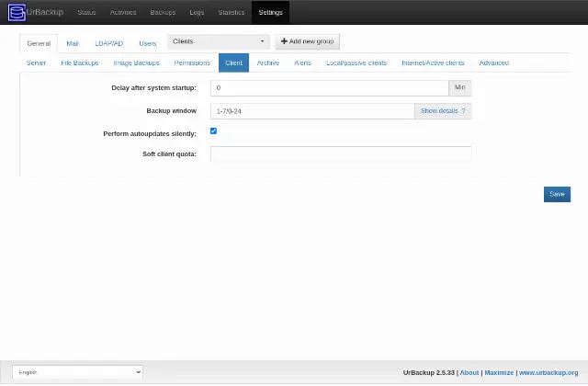Click the UrBackup 2.5.33 version text
Viewport: 588px width, 386px height.
click(429, 373)
